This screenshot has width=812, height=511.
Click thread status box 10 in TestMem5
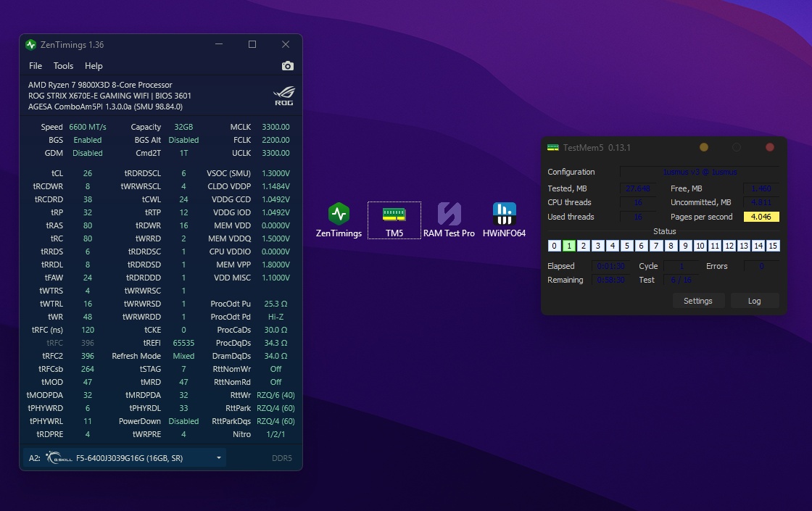700,246
